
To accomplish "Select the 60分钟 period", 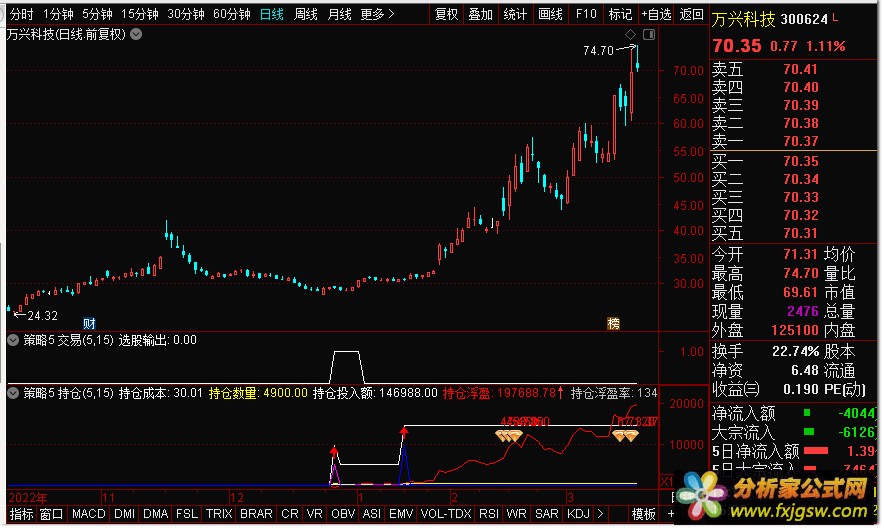I will click(231, 14).
